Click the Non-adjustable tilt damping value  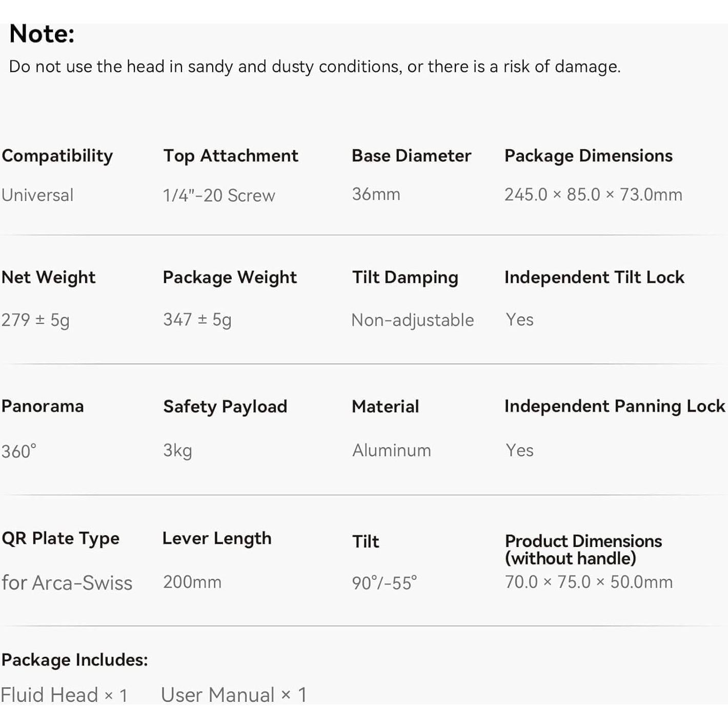(412, 320)
